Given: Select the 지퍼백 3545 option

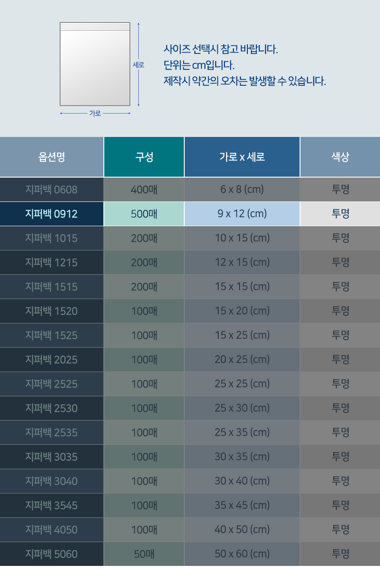Looking at the screenshot, I should [x=52, y=505].
